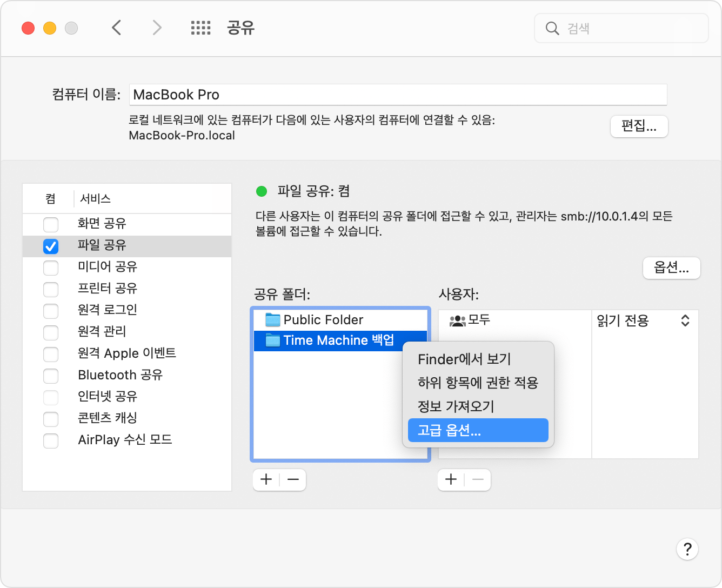Image resolution: width=722 pixels, height=588 pixels.
Task: Select AirPlay 수신 모드 service row
Action: pos(127,440)
